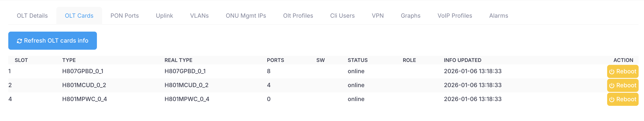Open the VLANs tab
The image size is (644, 121).
pos(199,16)
